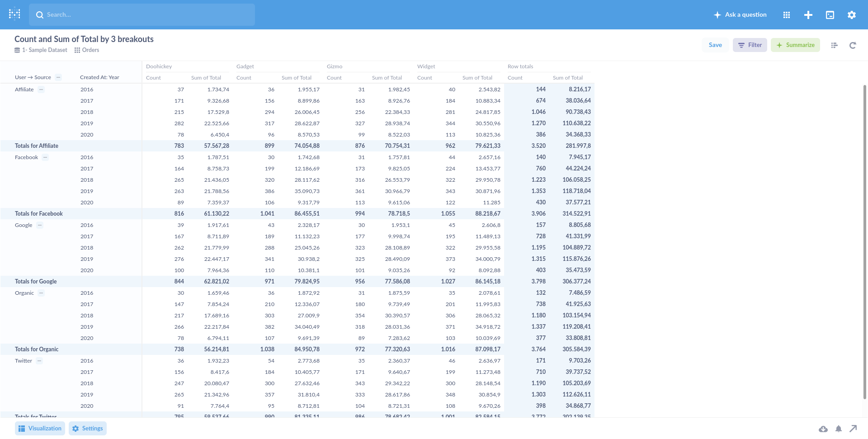The width and height of the screenshot is (868, 439).
Task: Open the admin settings gear
Action: (851, 14)
